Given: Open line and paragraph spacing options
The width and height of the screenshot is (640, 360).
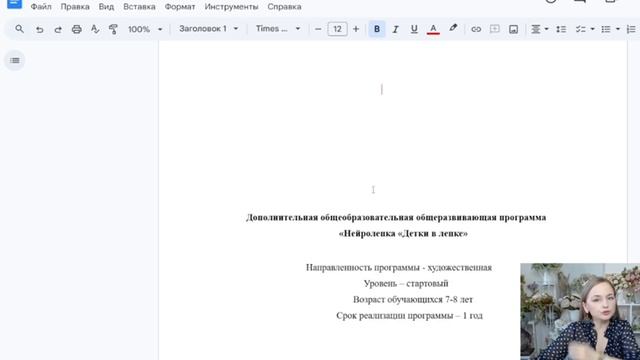Looking at the screenshot, I should coord(561,29).
